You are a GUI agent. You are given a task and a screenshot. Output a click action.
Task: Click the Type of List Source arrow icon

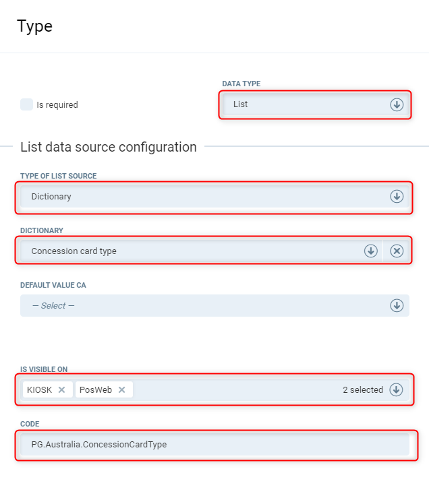pos(397,197)
